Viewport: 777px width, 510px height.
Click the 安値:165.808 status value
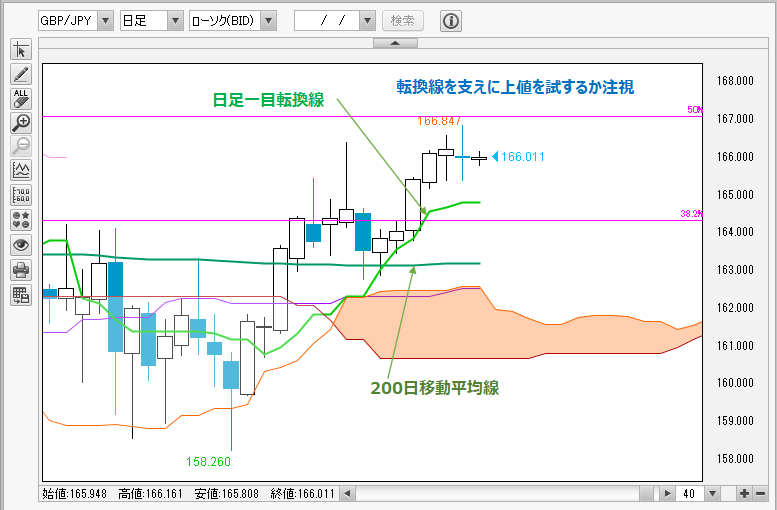pos(226,494)
